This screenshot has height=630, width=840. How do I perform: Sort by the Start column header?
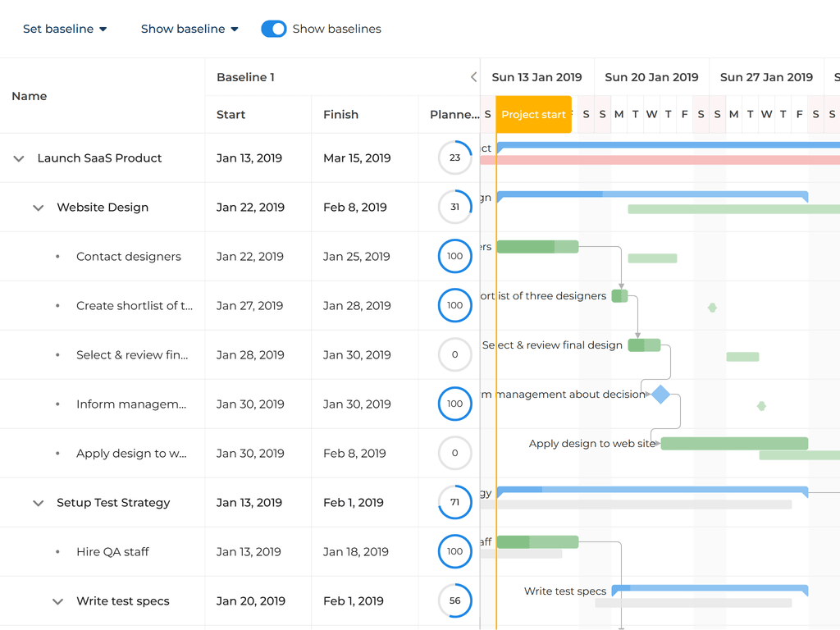231,115
